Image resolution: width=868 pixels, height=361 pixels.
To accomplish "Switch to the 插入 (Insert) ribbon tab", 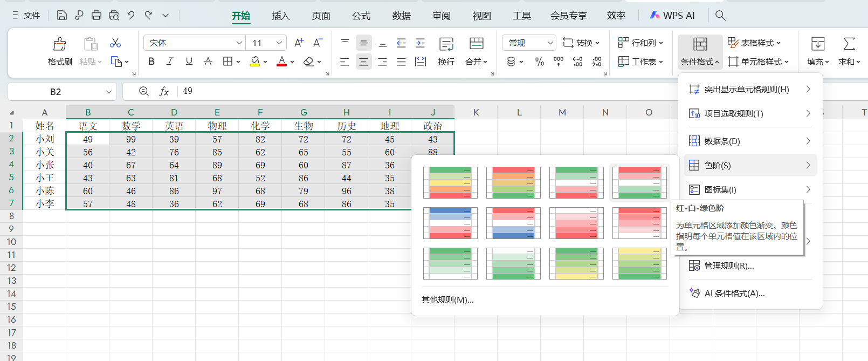I will (280, 16).
